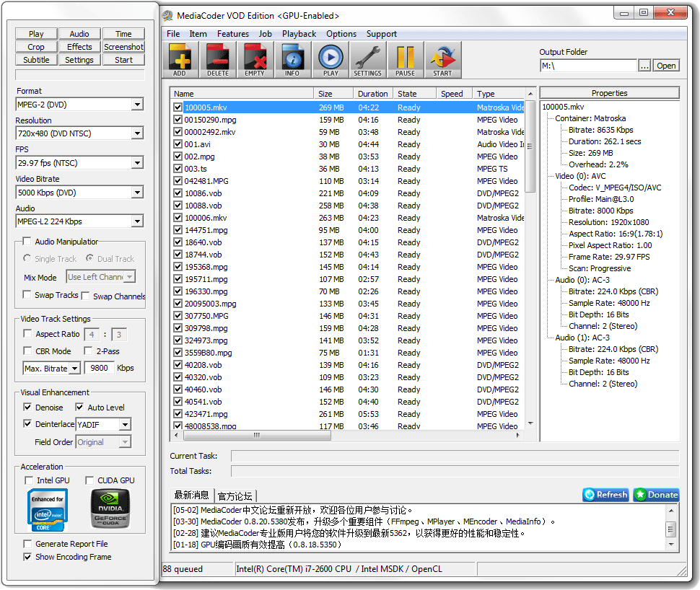Uncheck the Auto Level option

point(79,407)
